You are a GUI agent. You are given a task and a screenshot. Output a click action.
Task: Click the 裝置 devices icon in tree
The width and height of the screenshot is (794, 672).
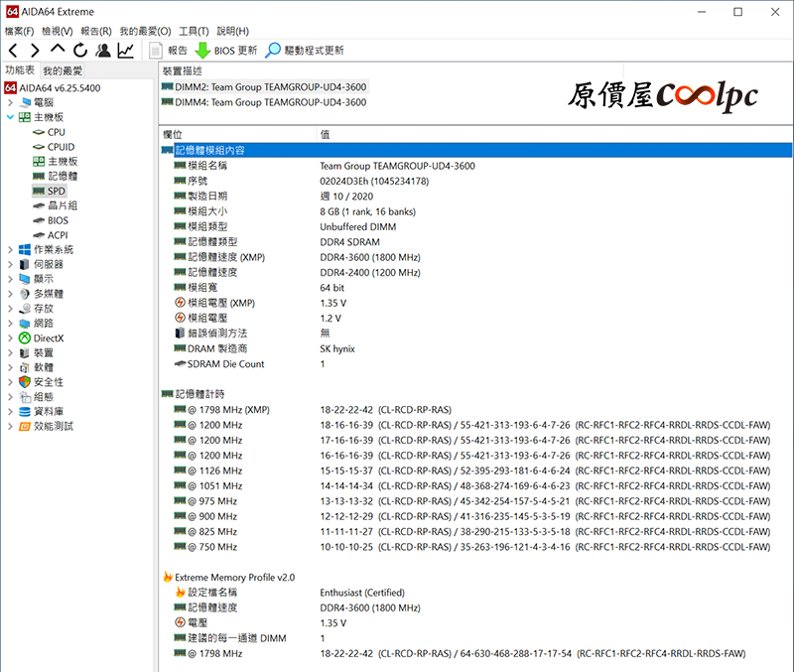pyautogui.click(x=25, y=352)
